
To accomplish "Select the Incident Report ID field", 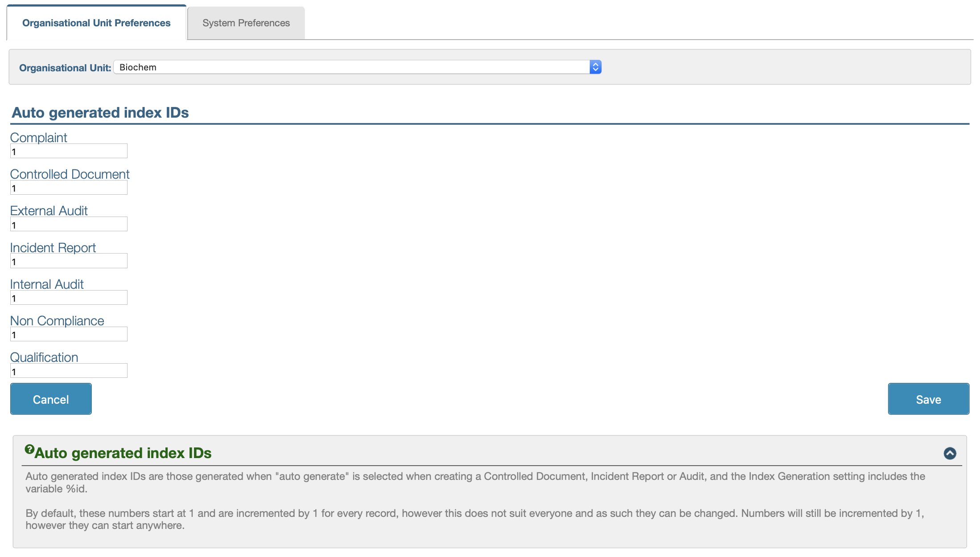I will point(69,261).
